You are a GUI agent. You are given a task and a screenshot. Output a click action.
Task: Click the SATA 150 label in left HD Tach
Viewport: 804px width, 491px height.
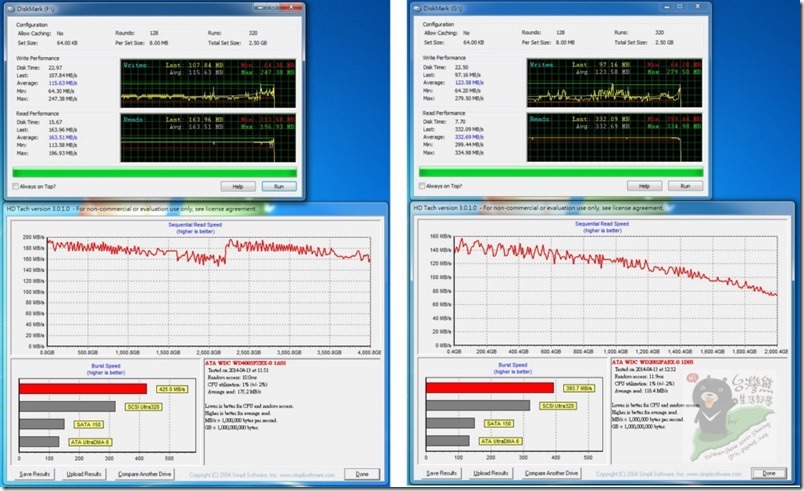pyautogui.click(x=89, y=424)
